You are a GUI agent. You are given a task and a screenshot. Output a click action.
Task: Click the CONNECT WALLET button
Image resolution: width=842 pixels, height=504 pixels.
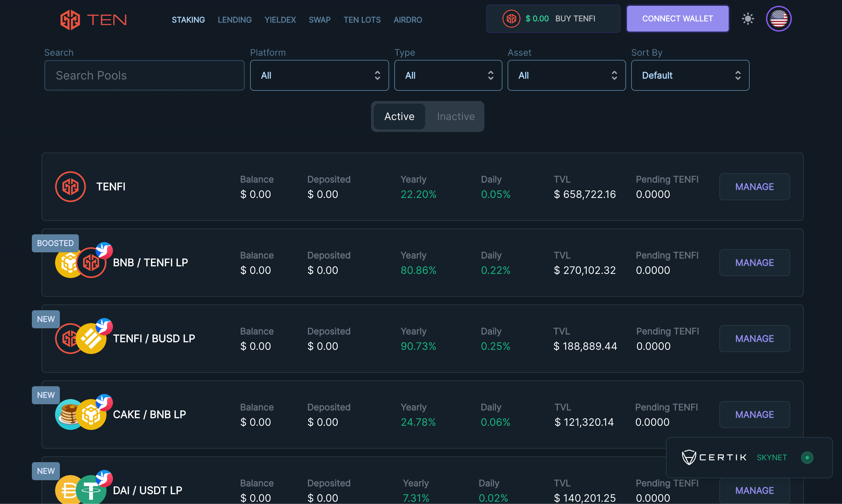tap(678, 19)
